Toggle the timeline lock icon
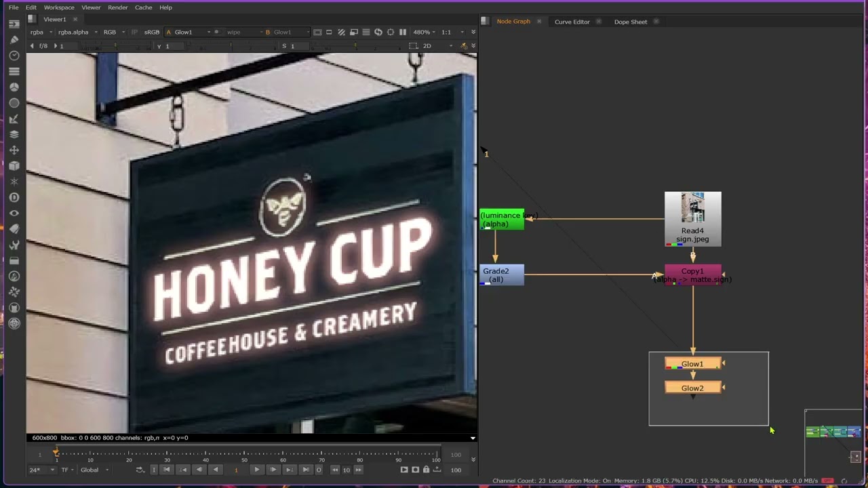868x488 pixels. coord(426,470)
